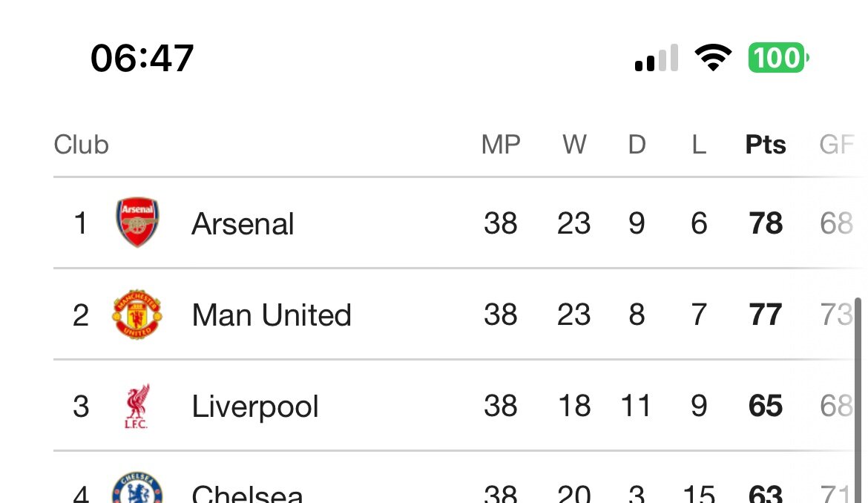This screenshot has width=868, height=503.
Task: Tap the GF column header
Action: (836, 145)
